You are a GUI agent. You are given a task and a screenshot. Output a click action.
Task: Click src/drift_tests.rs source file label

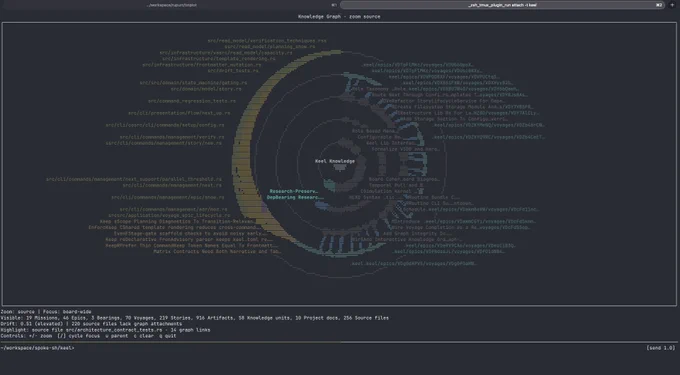click(x=233, y=71)
